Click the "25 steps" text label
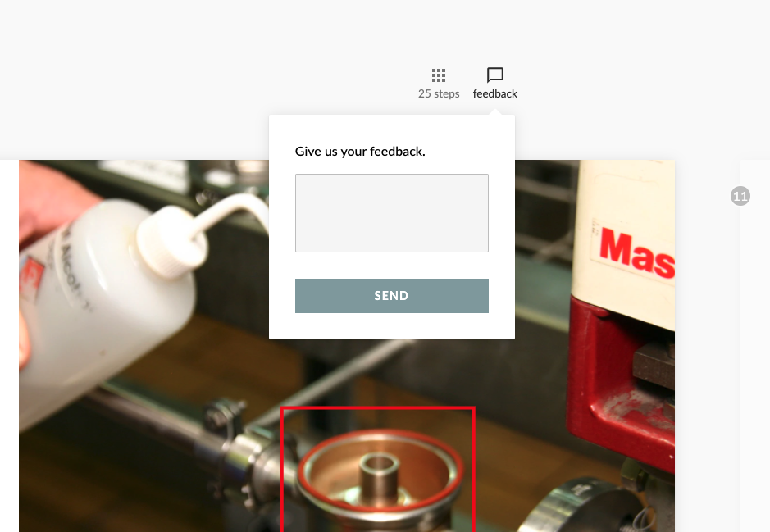770x532 pixels. click(439, 93)
